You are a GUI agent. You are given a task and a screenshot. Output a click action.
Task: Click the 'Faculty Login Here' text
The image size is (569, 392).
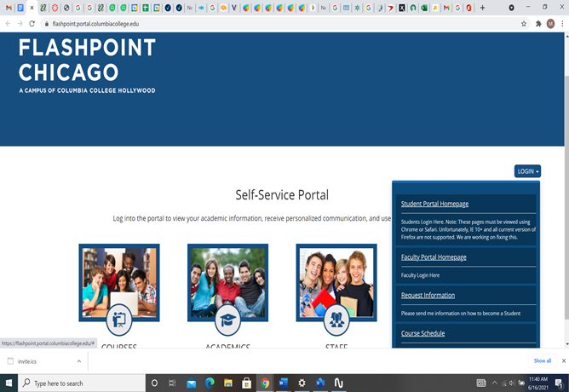click(420, 275)
